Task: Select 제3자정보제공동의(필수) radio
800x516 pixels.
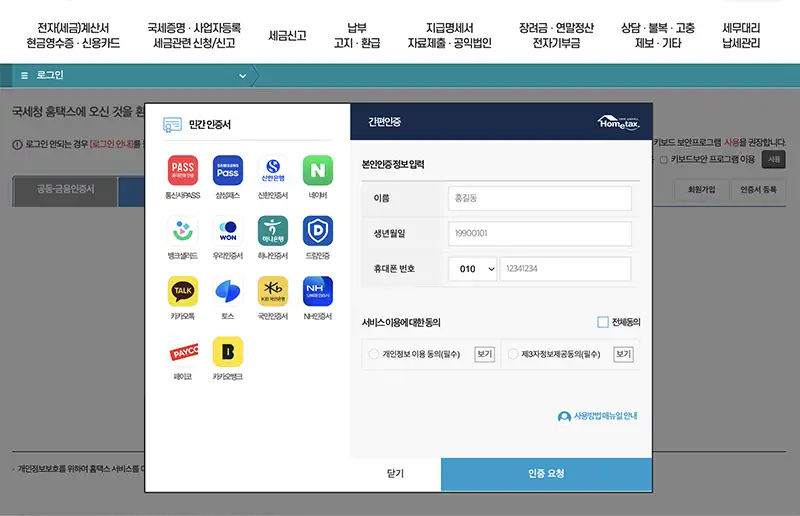Action: 513,354
